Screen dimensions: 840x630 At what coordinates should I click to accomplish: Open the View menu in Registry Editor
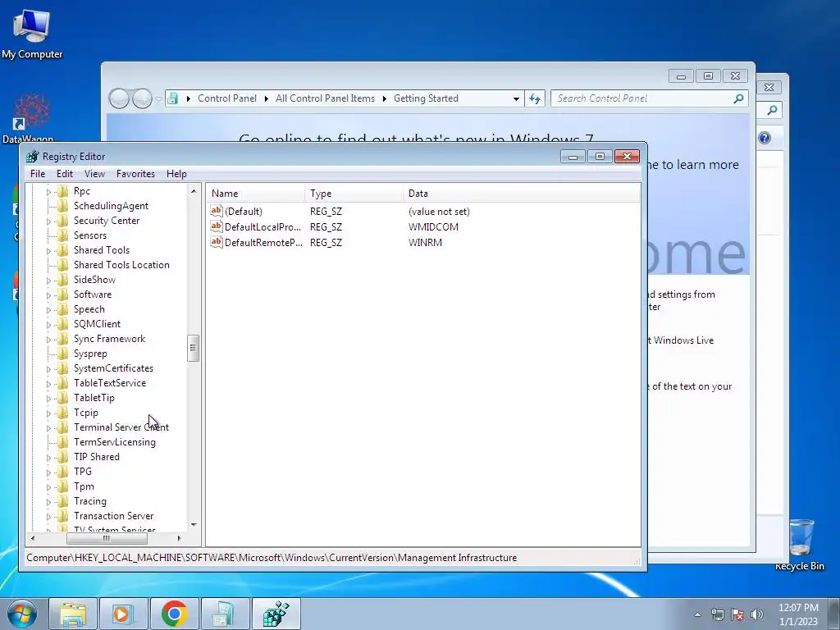pyautogui.click(x=94, y=174)
